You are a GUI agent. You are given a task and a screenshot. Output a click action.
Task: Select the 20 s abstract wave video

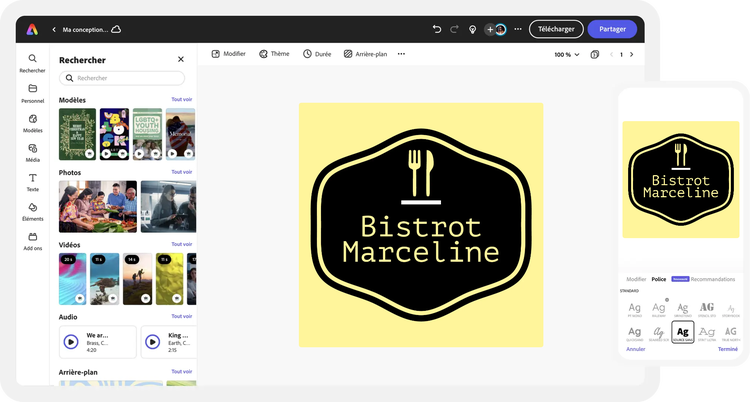(x=73, y=279)
